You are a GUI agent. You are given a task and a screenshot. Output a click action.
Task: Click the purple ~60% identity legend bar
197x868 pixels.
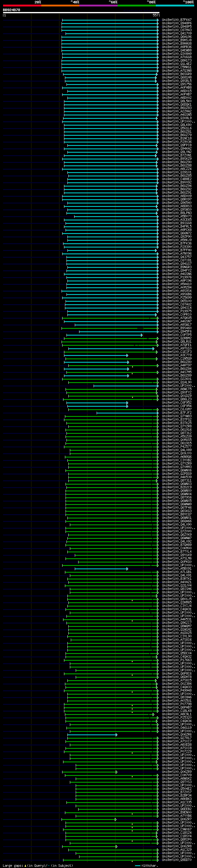[98, 6]
